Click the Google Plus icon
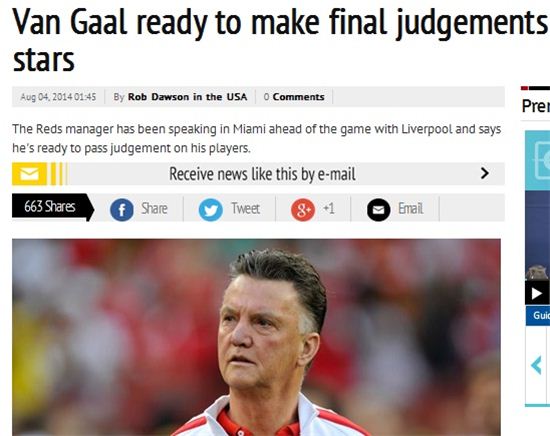Screen dimensions: 550x436 303,210
